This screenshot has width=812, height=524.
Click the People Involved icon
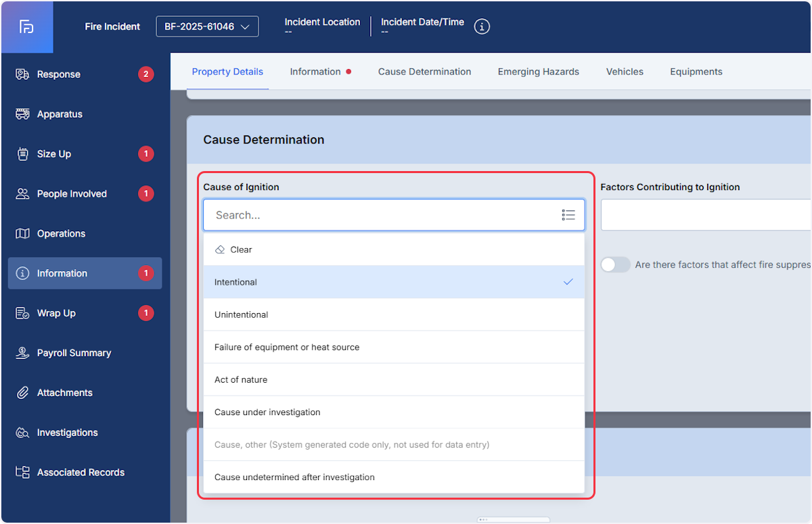[x=22, y=194]
